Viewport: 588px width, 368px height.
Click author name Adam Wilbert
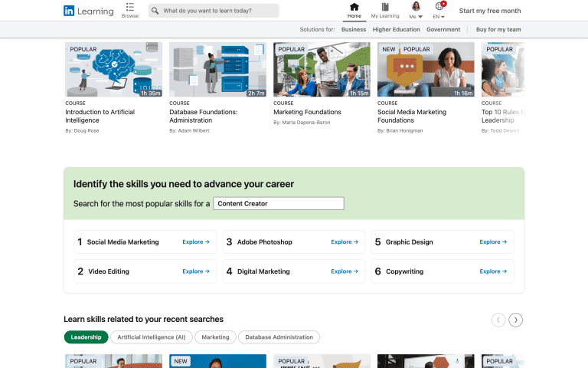click(194, 130)
